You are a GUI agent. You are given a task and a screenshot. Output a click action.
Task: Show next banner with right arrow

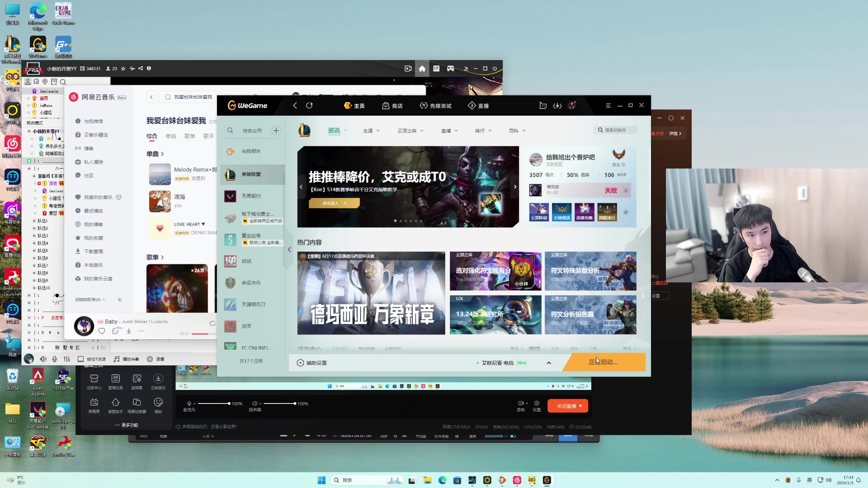(x=515, y=187)
